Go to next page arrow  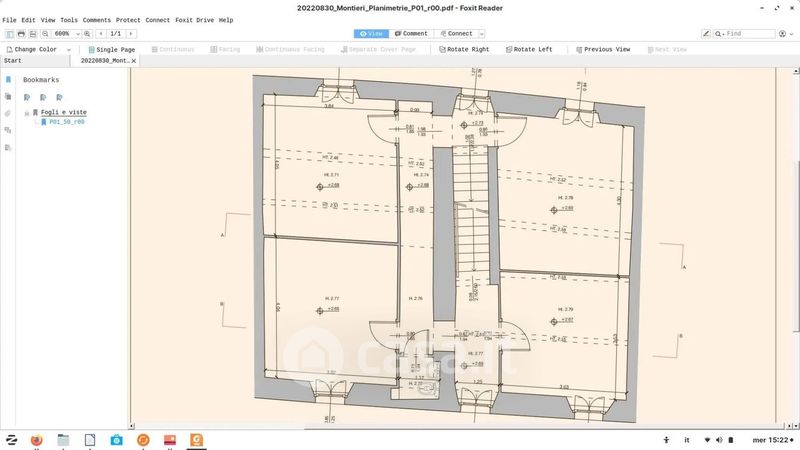132,34
